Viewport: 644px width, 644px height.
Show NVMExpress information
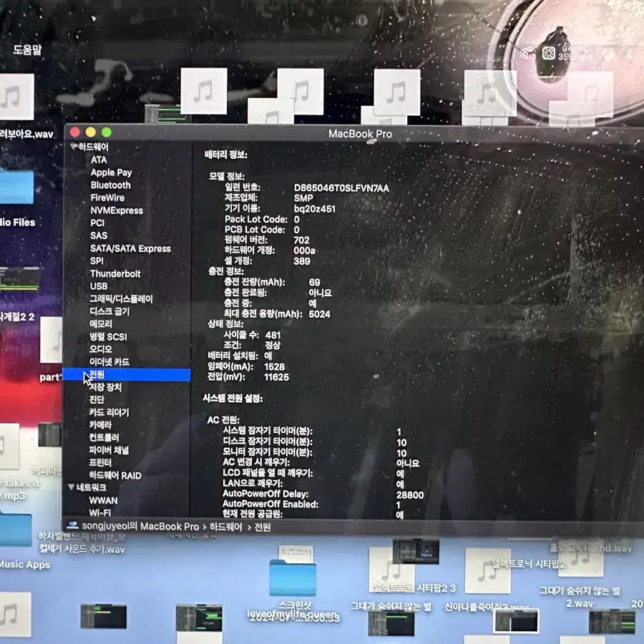click(117, 210)
